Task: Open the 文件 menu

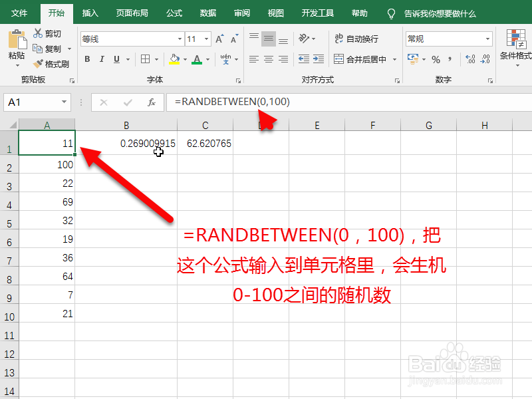Action: 19,12
